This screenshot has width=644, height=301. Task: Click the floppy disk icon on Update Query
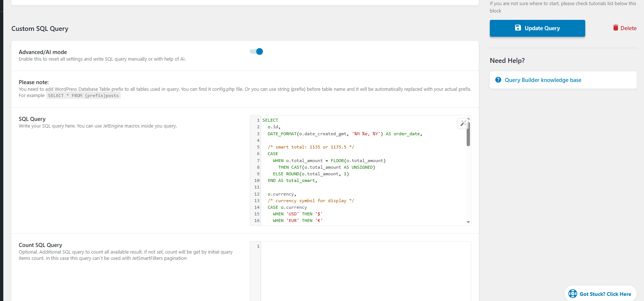coord(518,28)
